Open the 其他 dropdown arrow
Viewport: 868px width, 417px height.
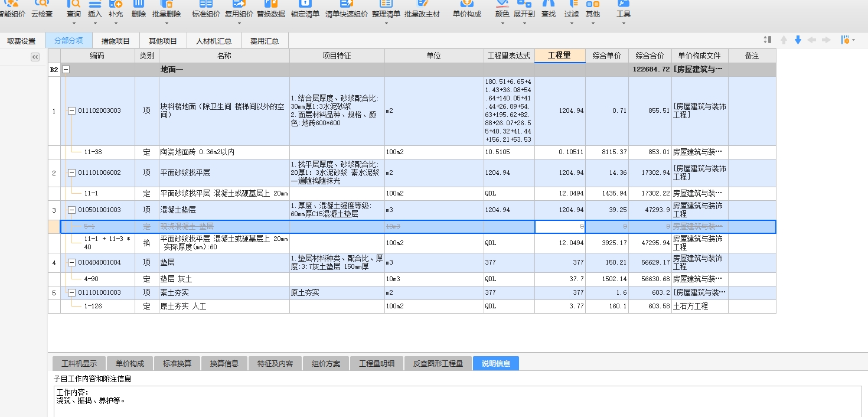(592, 24)
